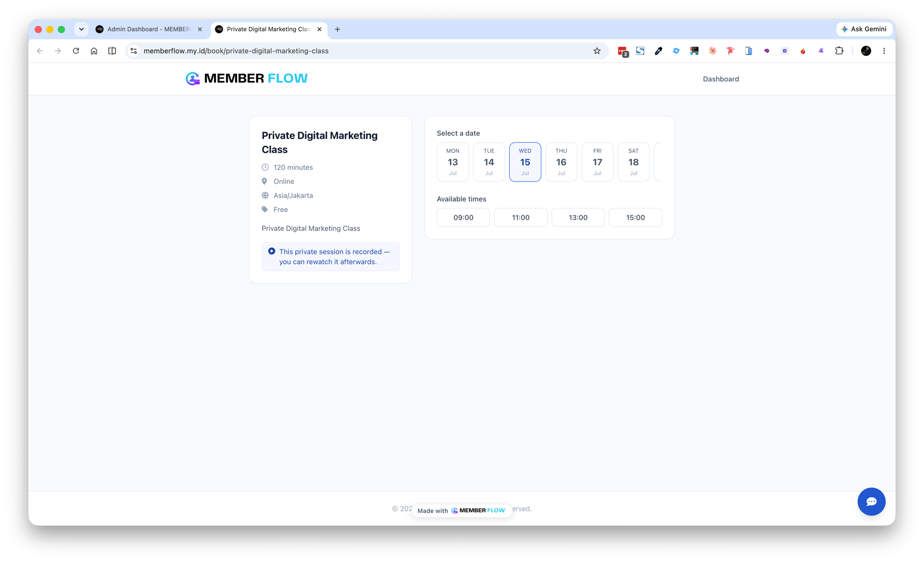The width and height of the screenshot is (924, 563).
Task: Open the red bird extension
Action: 731,51
